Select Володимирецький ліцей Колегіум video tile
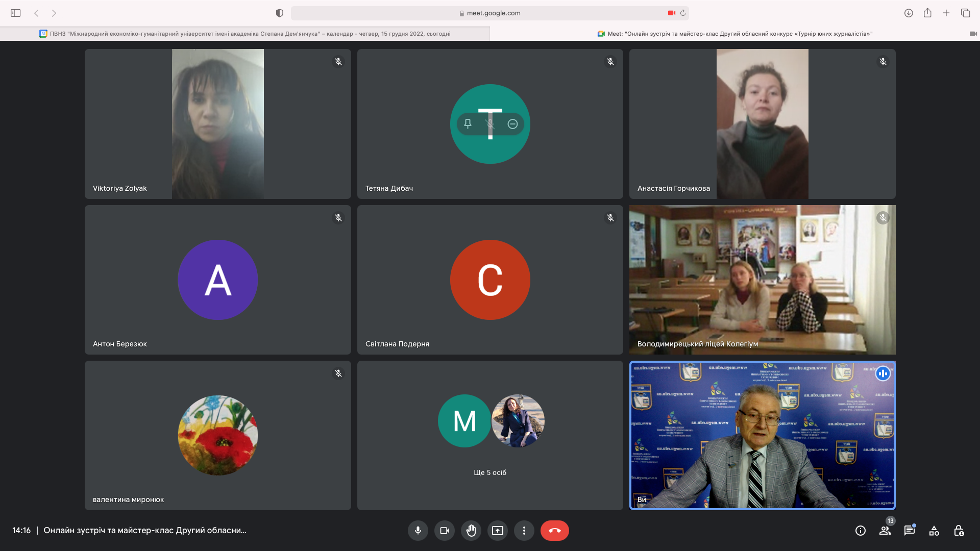Viewport: 980px width, 551px height. (x=763, y=280)
